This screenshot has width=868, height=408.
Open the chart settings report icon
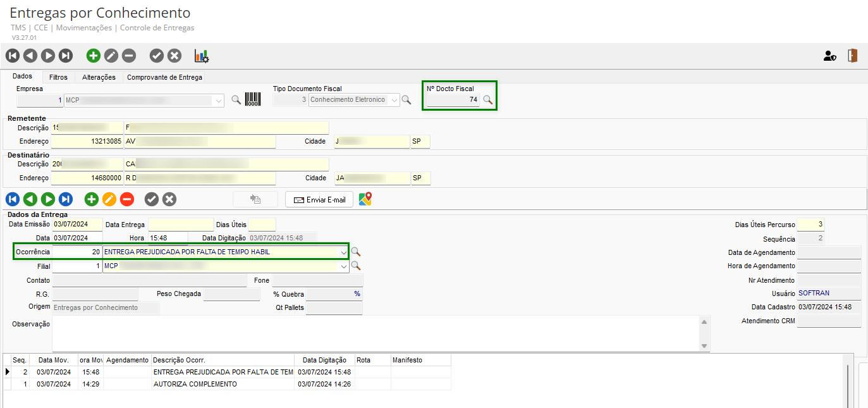[x=202, y=56]
